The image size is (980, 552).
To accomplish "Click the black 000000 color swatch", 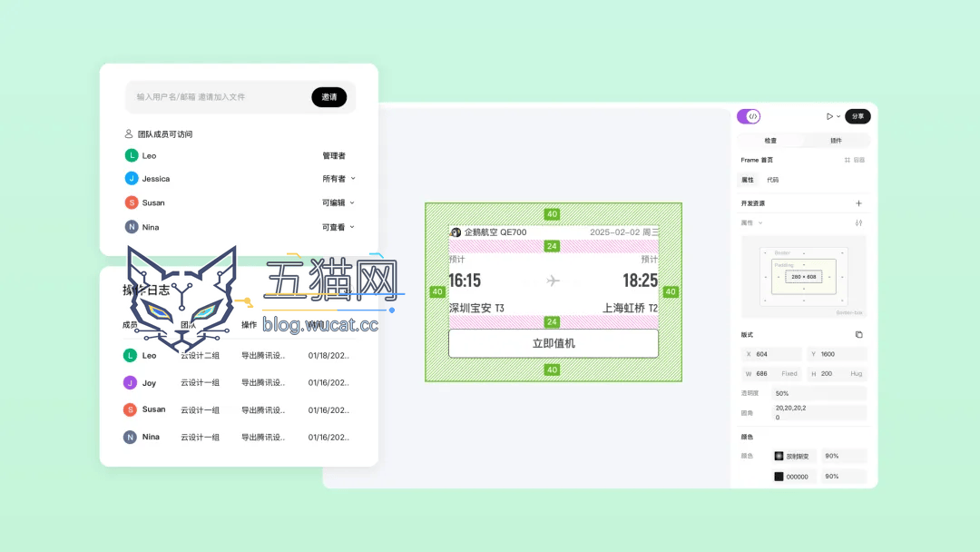I will click(x=779, y=477).
